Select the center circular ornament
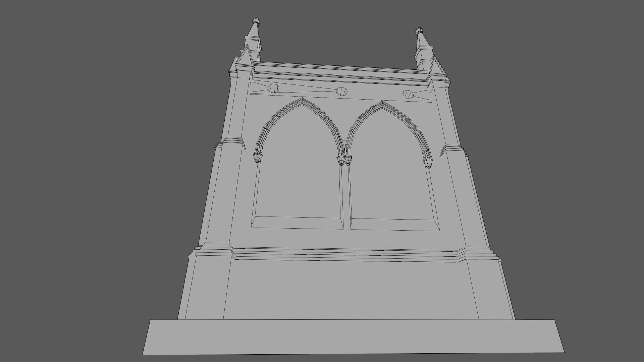This screenshot has height=362, width=644. click(x=341, y=91)
